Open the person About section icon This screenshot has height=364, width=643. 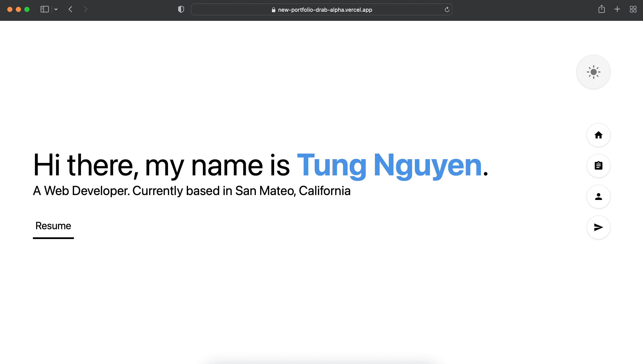coord(598,197)
